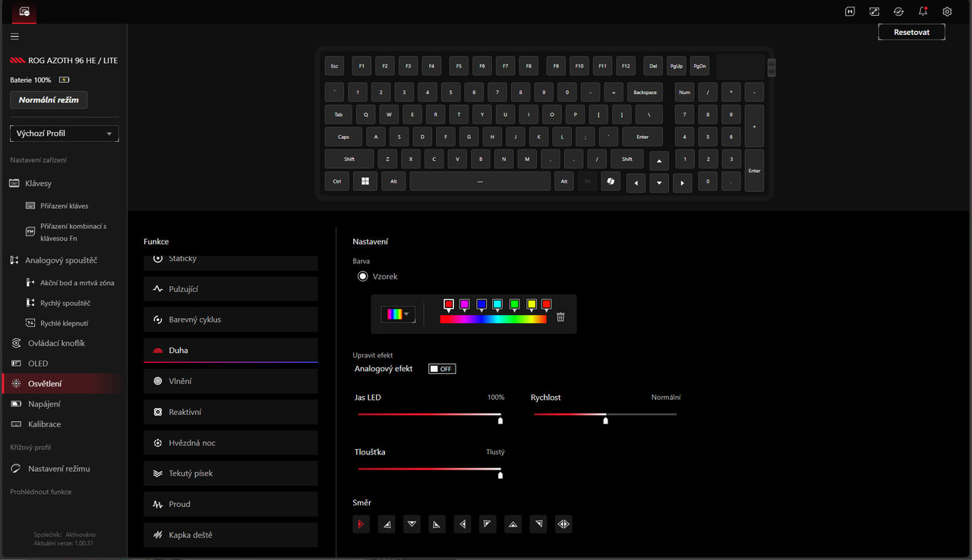972x560 pixels.
Task: Select the magenta gradient color stop
Action: pos(465,304)
